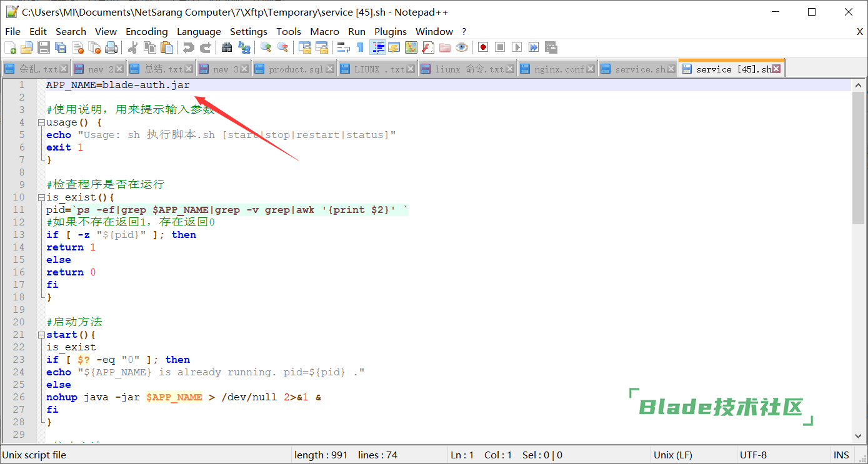
Task: Click the scrollbar up arrow
Action: tap(858, 84)
